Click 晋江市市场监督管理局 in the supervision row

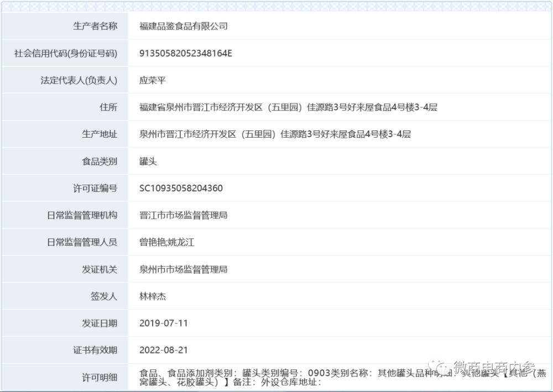[x=184, y=216]
